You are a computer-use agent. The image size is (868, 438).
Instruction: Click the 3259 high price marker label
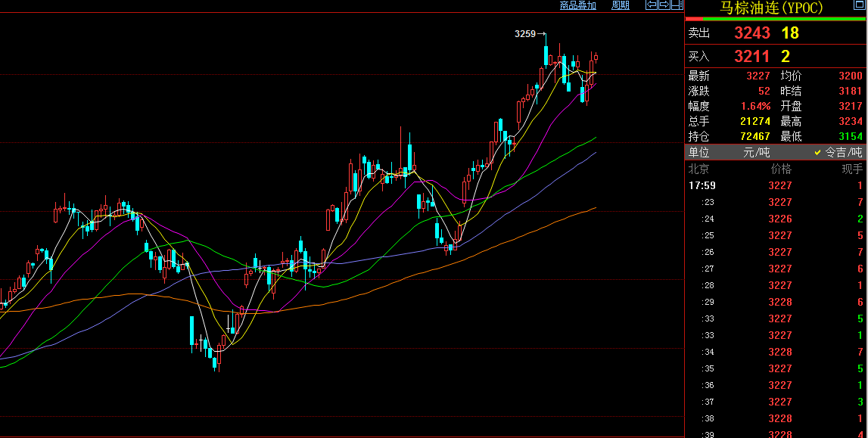[x=525, y=34]
